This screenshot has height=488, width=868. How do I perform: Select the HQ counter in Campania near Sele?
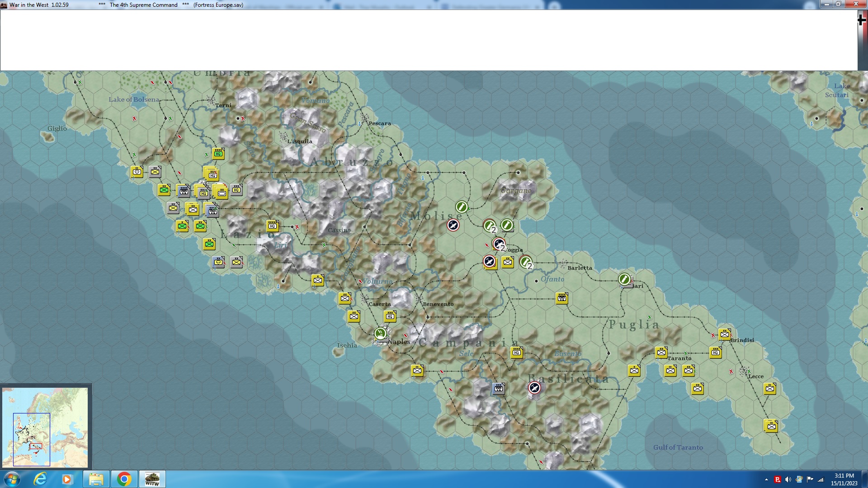coord(517,352)
